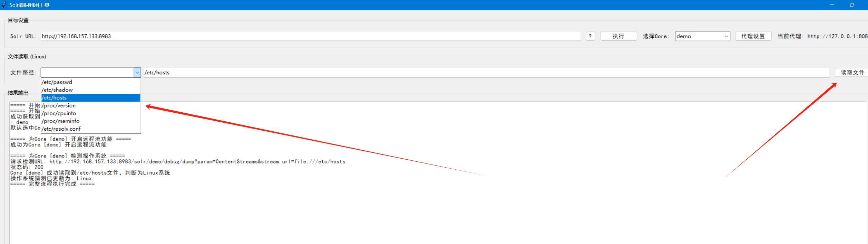Open 代理设置 proxy settings
The image size is (868, 244).
[753, 36]
